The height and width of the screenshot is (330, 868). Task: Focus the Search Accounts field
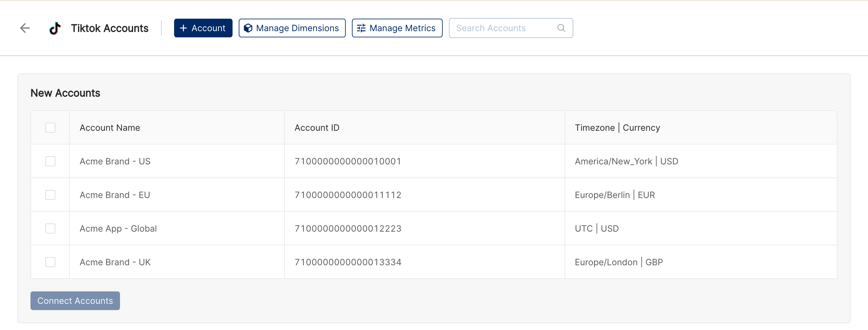(x=510, y=28)
